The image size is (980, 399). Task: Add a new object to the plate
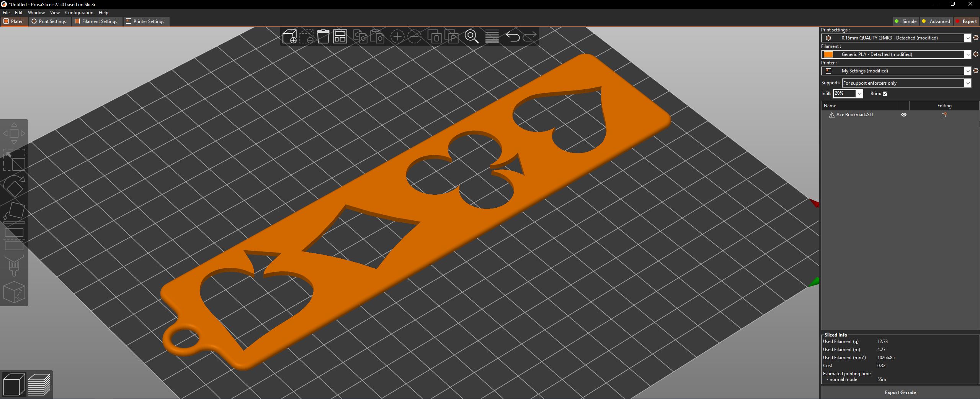coord(290,36)
